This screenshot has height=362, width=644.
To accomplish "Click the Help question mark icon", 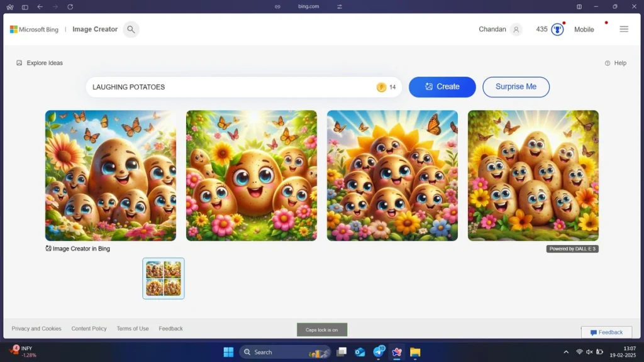I will [608, 63].
